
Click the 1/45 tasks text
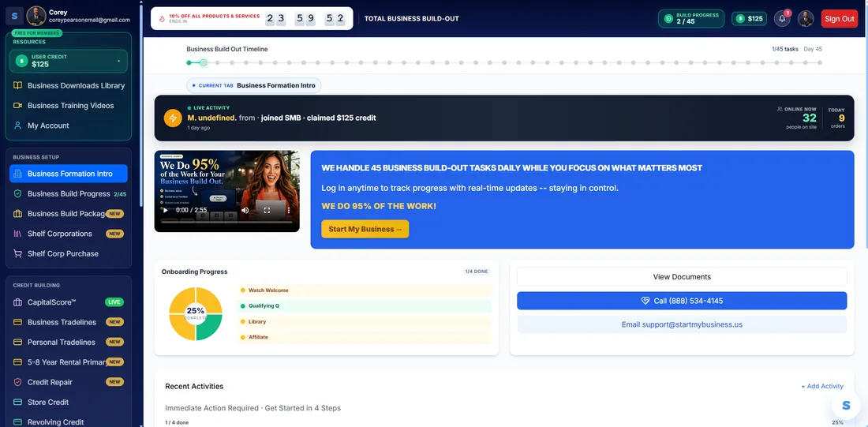[785, 49]
